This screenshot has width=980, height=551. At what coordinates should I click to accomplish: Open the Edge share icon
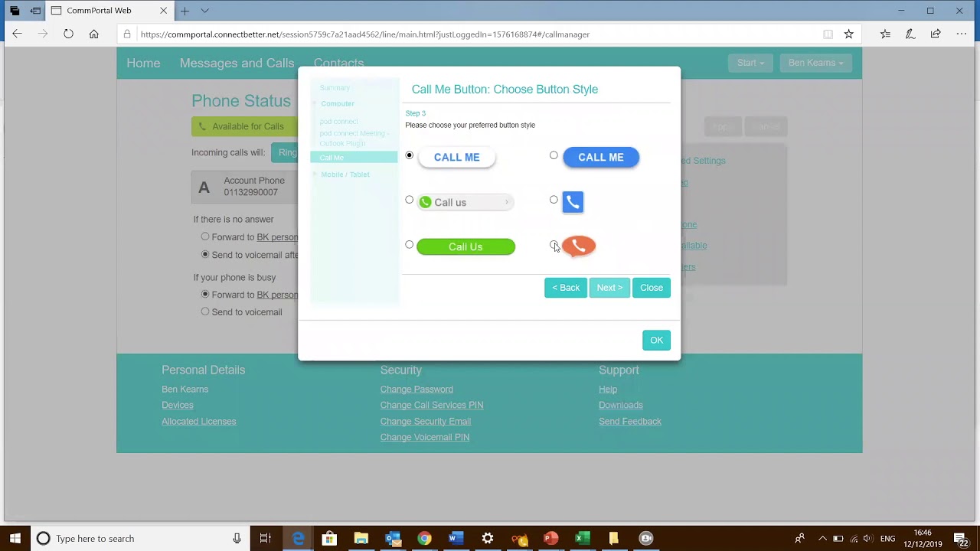(x=936, y=34)
